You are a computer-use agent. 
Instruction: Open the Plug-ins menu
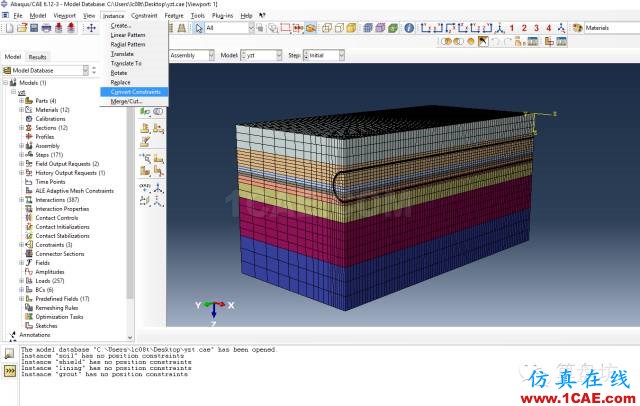(x=222, y=16)
